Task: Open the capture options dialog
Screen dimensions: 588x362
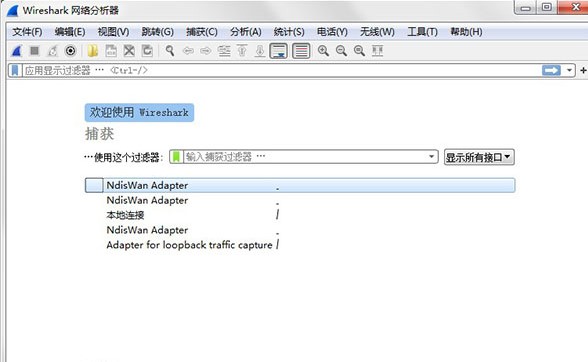Action: click(70, 51)
